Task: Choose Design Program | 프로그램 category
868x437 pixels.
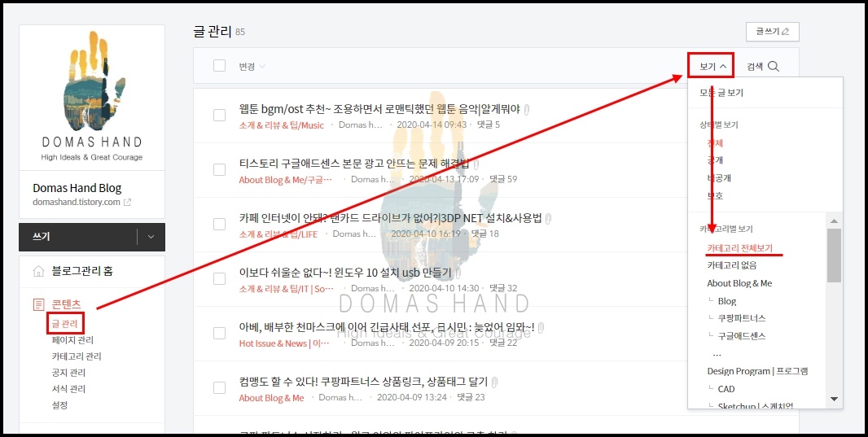Action: coord(757,371)
